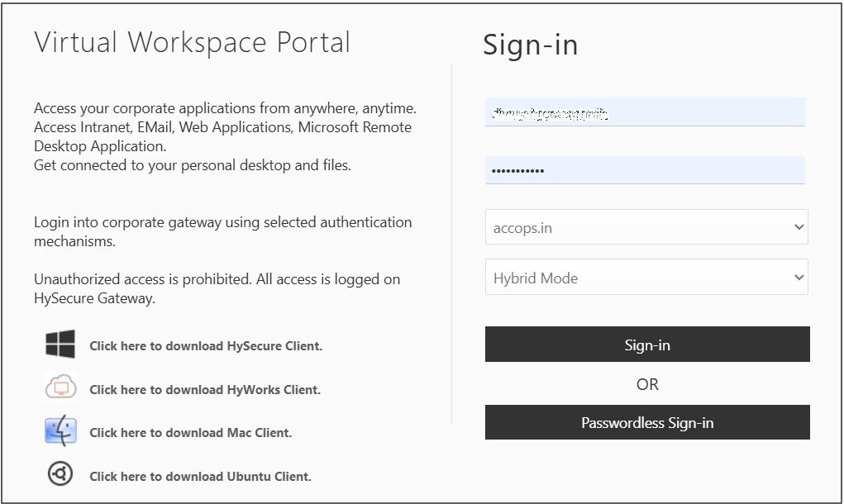The height and width of the screenshot is (504, 844).
Task: Choose Passwordless Sign-in
Action: pos(647,422)
